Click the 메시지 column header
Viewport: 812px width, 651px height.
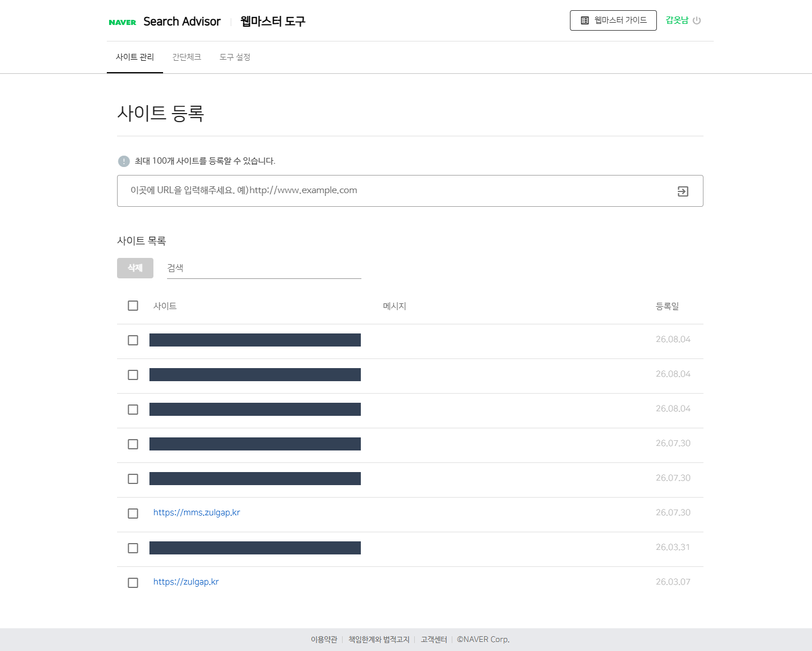(394, 306)
